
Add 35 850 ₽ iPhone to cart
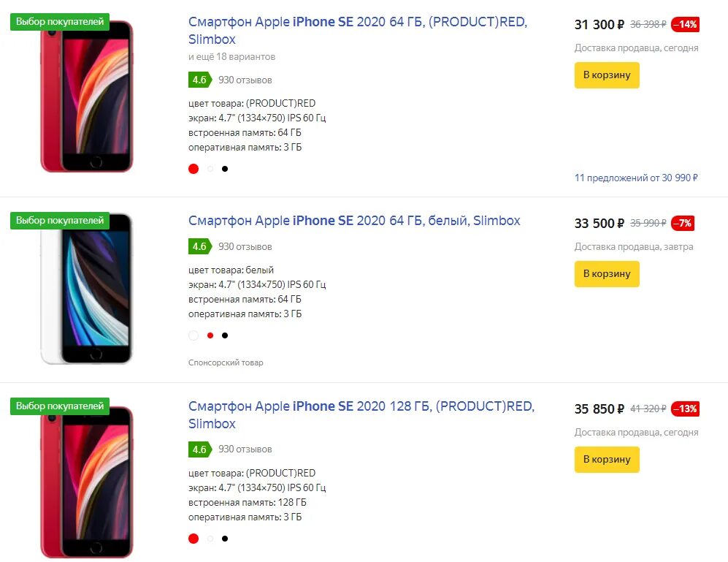606,460
